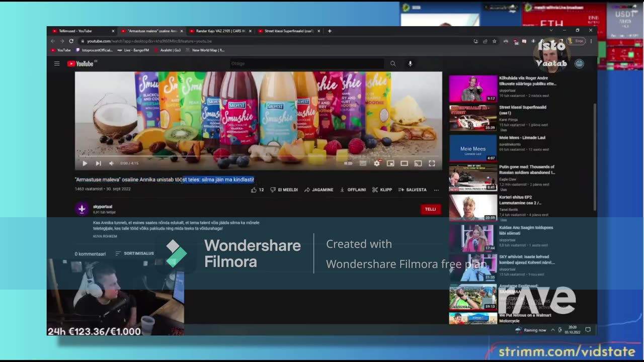Image resolution: width=644 pixels, height=362 pixels.
Task: Open the tab search chevron
Action: pyautogui.click(x=551, y=31)
